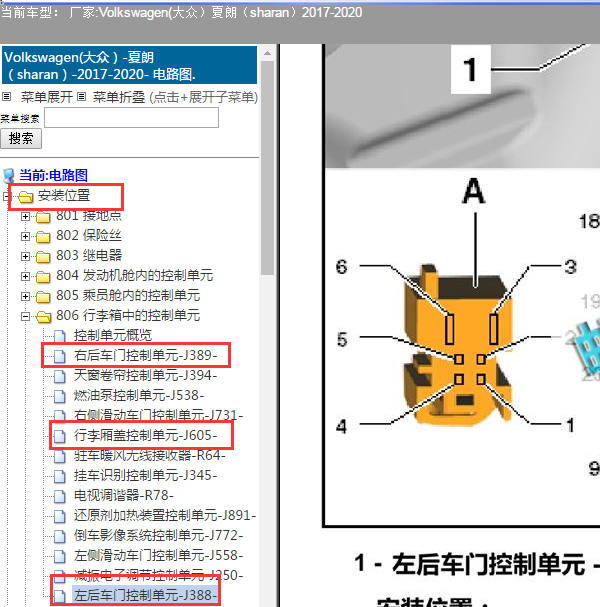
Task: Open the 当前:电路图 link
Action: point(53,175)
